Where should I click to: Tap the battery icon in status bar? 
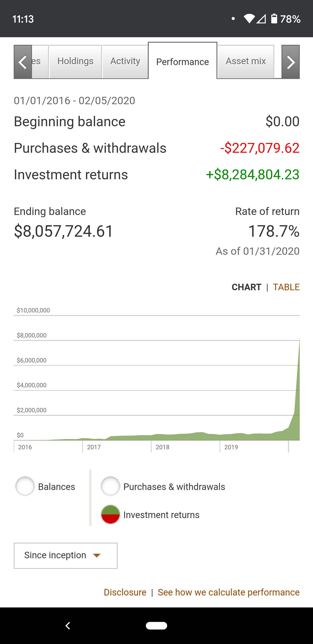(274, 19)
